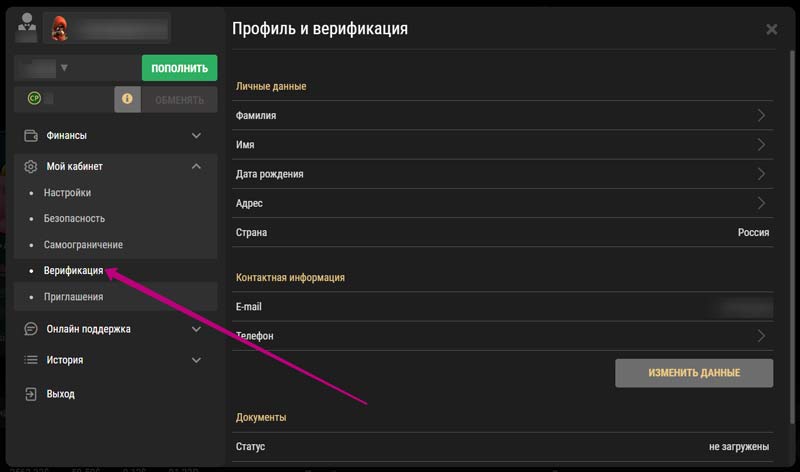Viewport: 800px width, 472px height.
Task: Click the user profile icon at top left
Action: pyautogui.click(x=27, y=27)
